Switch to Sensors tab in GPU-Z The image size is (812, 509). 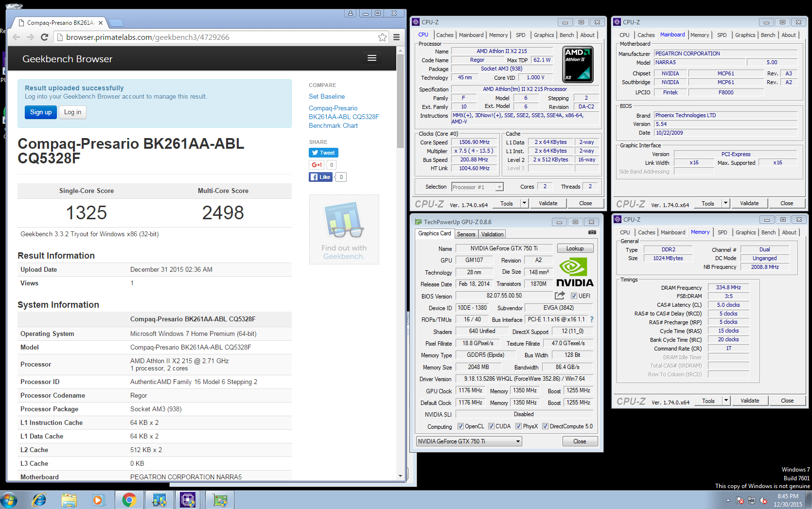click(x=466, y=234)
